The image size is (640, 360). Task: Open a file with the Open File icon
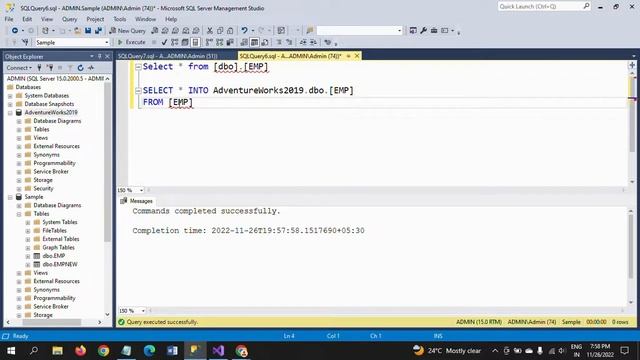pos(77,31)
